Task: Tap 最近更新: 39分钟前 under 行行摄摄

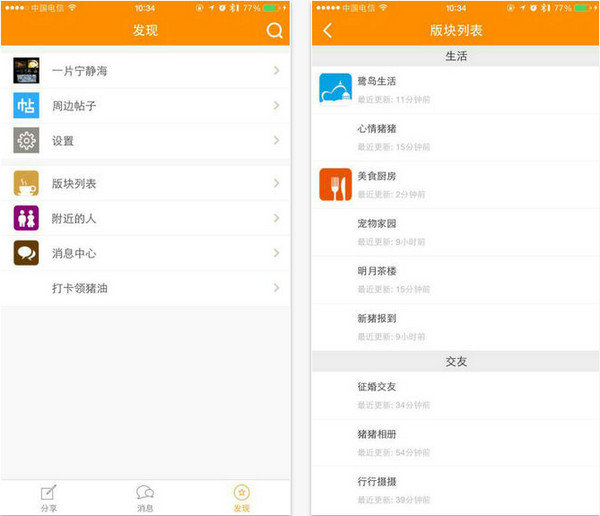Action: [x=394, y=500]
